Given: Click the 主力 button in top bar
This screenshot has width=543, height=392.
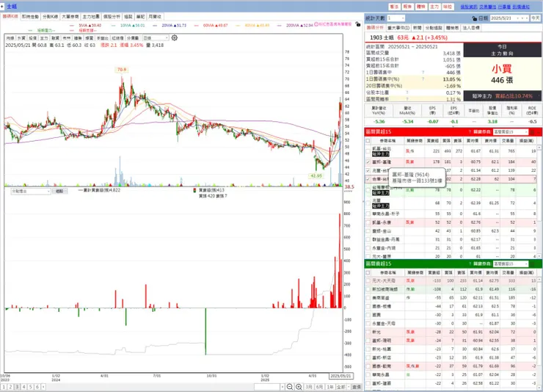Looking at the screenshot, I should pos(434,7).
